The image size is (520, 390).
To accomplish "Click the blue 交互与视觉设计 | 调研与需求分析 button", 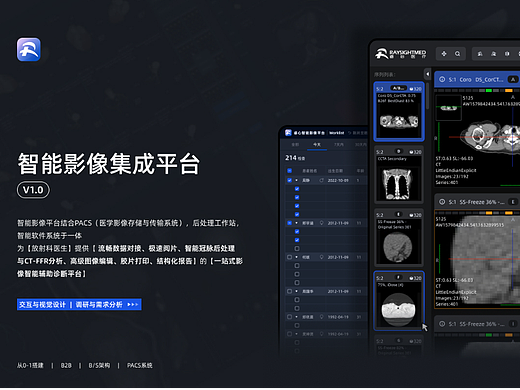I will click(79, 304).
